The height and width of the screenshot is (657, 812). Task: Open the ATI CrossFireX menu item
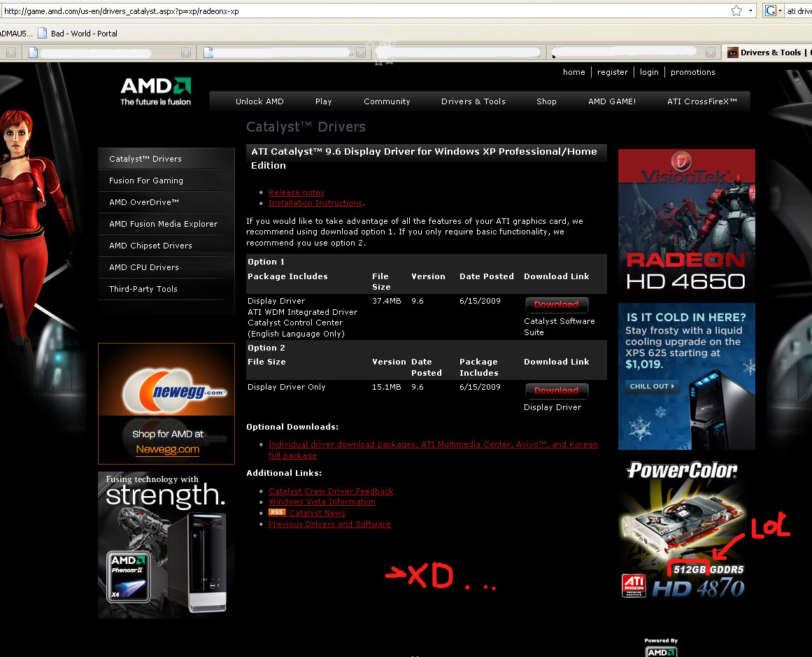pos(701,101)
